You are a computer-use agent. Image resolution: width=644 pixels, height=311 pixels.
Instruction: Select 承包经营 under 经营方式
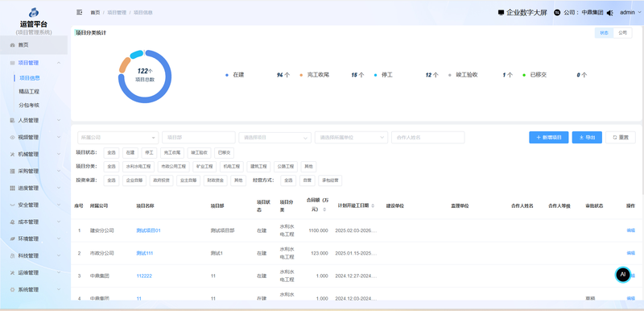click(331, 180)
